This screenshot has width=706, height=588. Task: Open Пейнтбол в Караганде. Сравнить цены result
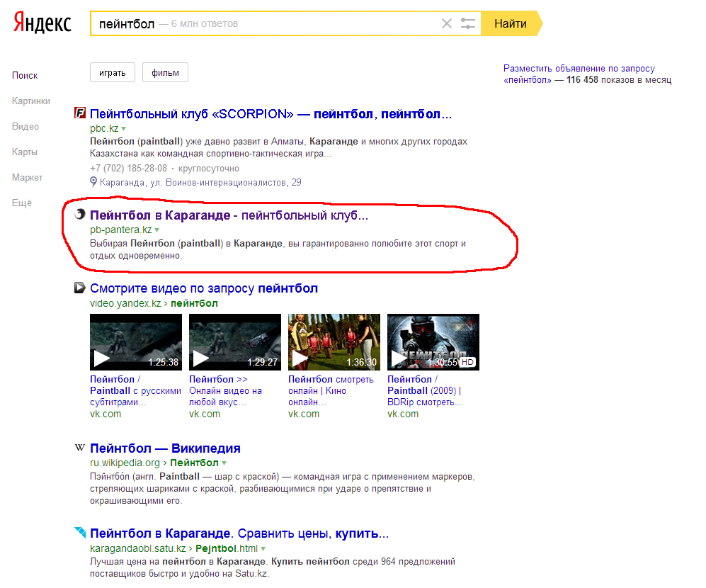(x=239, y=533)
